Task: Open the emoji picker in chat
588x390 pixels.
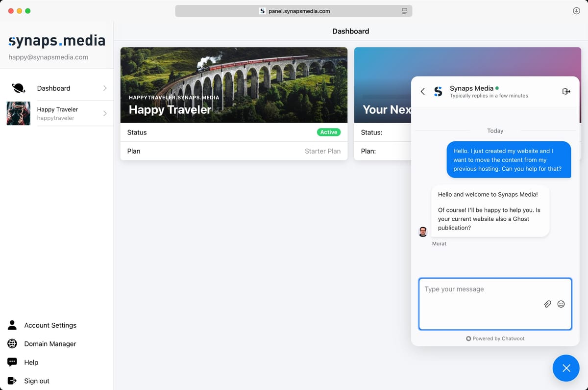Action: [561, 304]
